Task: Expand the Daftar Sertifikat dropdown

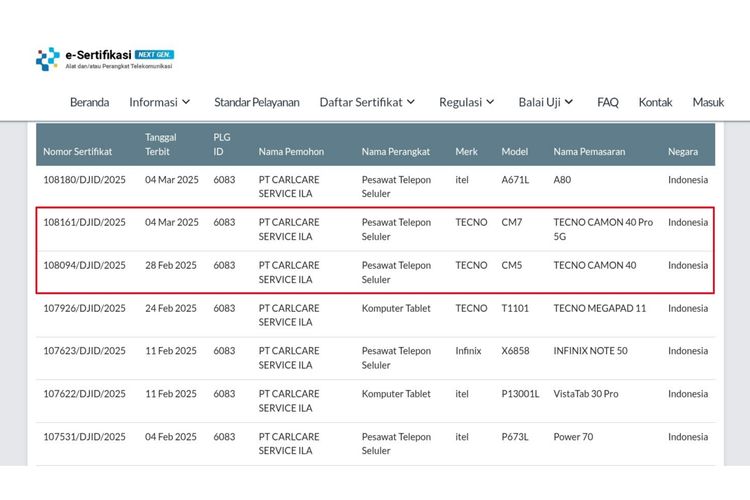Action: tap(367, 102)
